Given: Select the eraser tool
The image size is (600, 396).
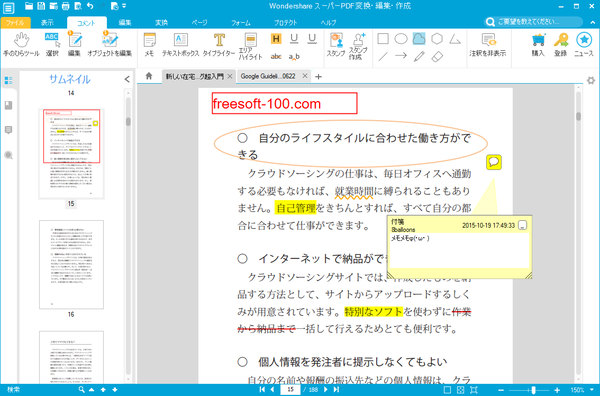Looking at the screenshot, I should (437, 57).
